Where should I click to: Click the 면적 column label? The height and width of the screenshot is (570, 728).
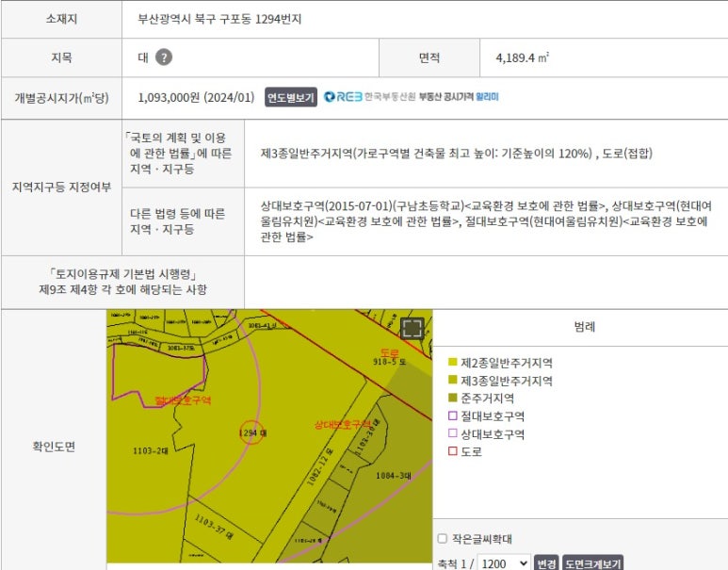point(429,57)
